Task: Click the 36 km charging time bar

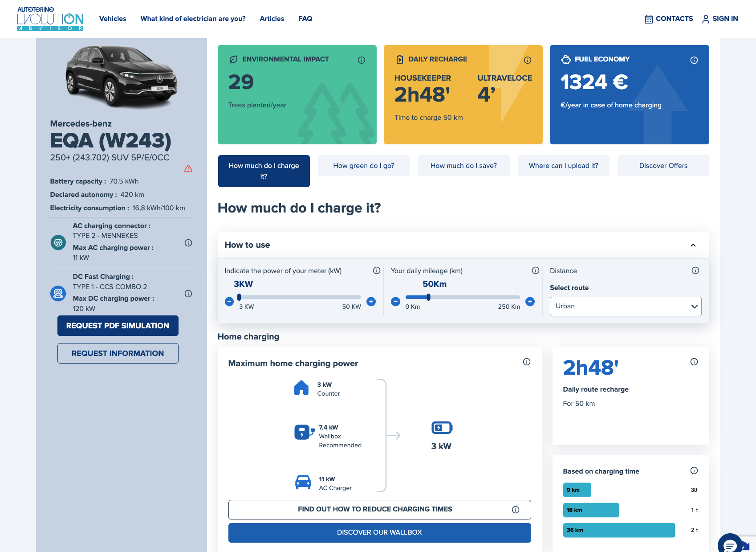Action: click(619, 530)
